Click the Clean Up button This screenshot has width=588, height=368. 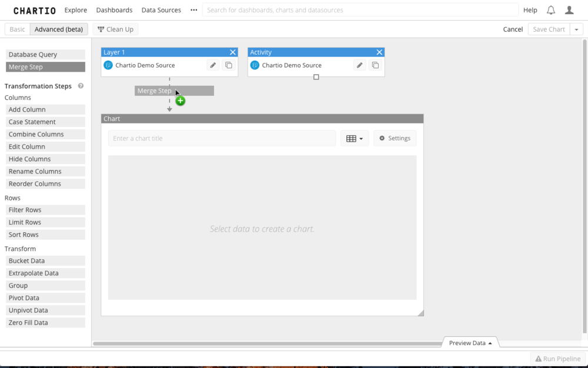pyautogui.click(x=115, y=29)
